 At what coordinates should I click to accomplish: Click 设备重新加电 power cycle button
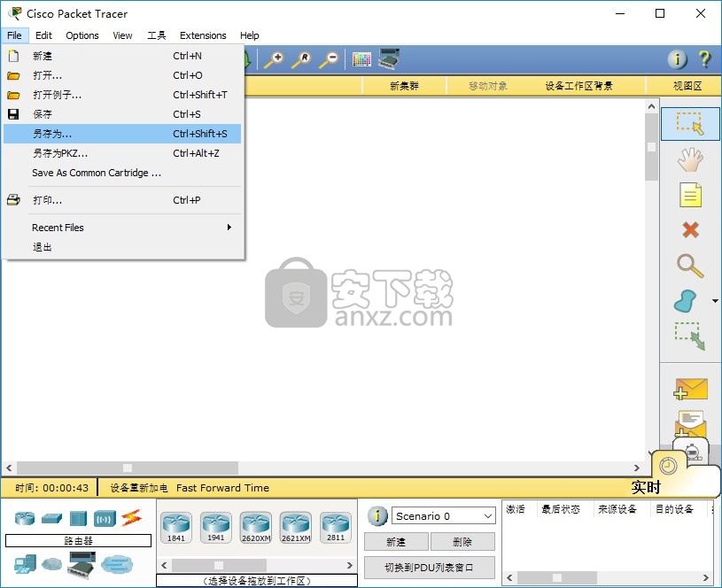138,488
